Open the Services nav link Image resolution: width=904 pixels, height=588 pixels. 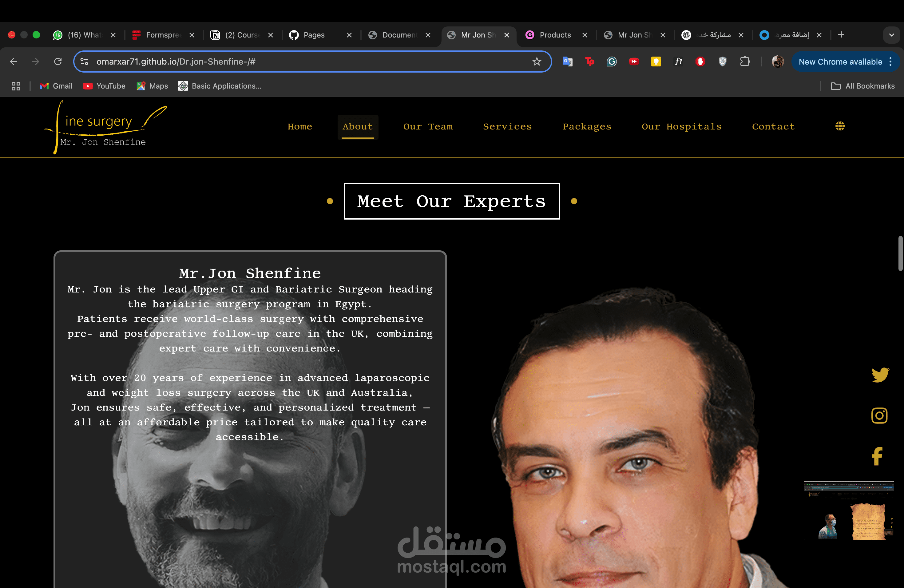[507, 126]
